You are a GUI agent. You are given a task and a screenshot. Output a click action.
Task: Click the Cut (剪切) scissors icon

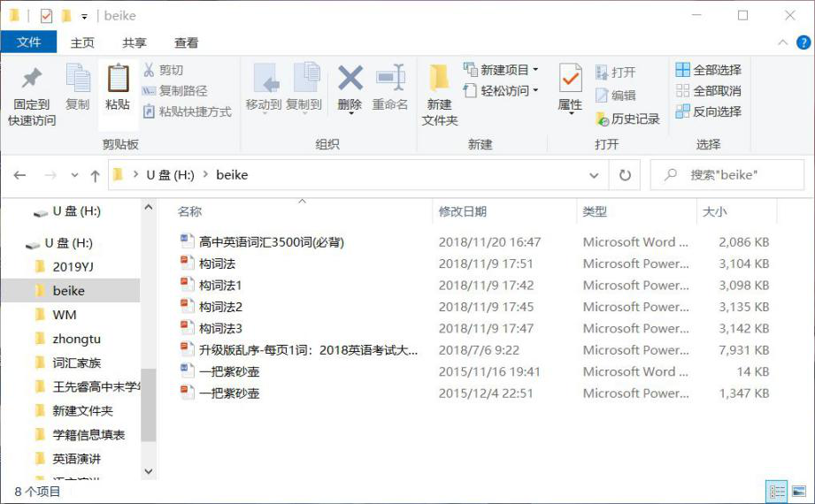coord(149,70)
